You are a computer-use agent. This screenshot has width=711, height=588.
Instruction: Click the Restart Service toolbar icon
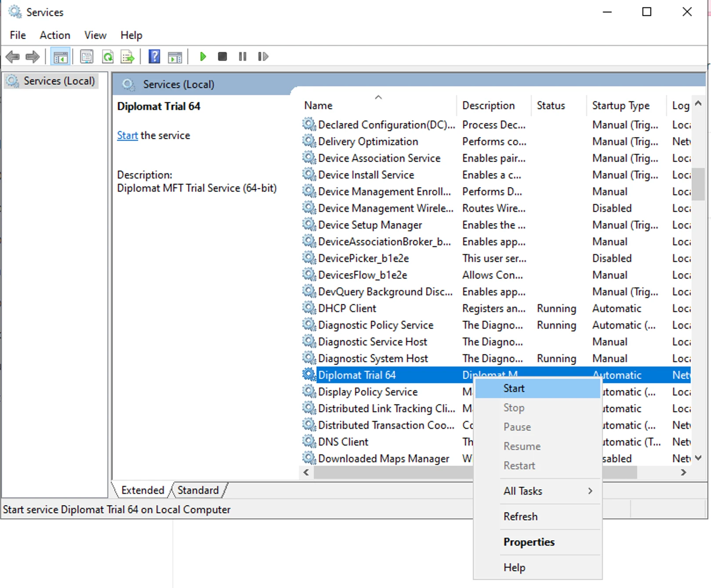263,57
